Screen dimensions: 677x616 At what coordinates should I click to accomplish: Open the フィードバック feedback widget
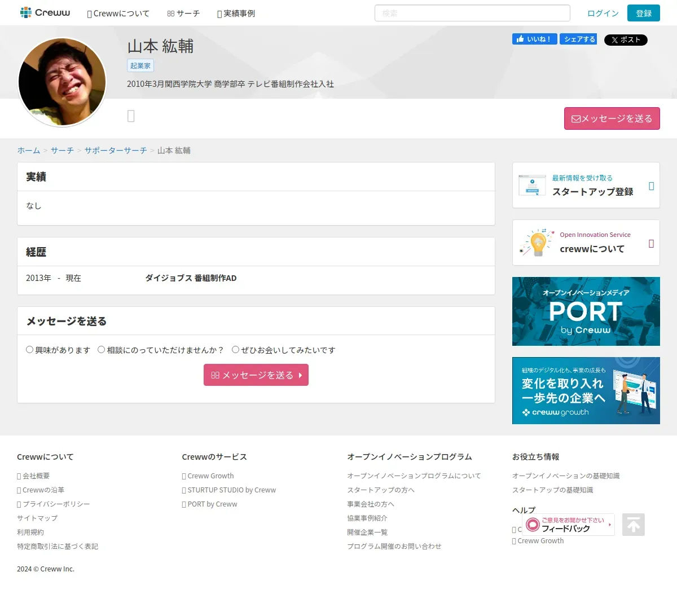[568, 525]
